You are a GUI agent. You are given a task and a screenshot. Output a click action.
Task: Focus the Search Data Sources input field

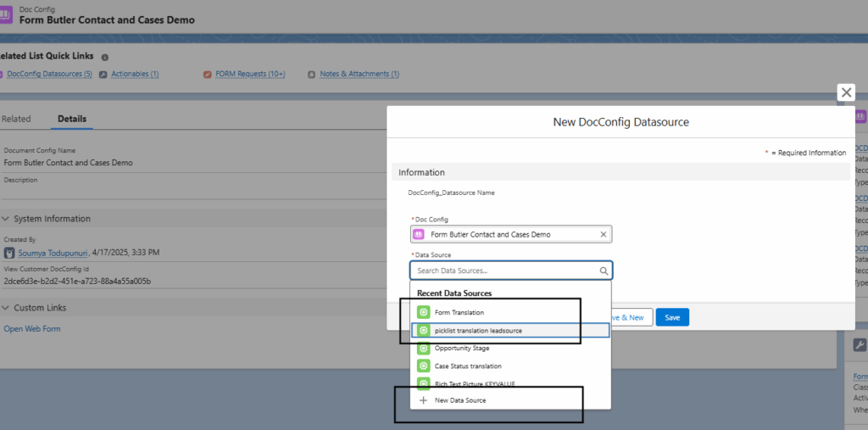point(511,271)
